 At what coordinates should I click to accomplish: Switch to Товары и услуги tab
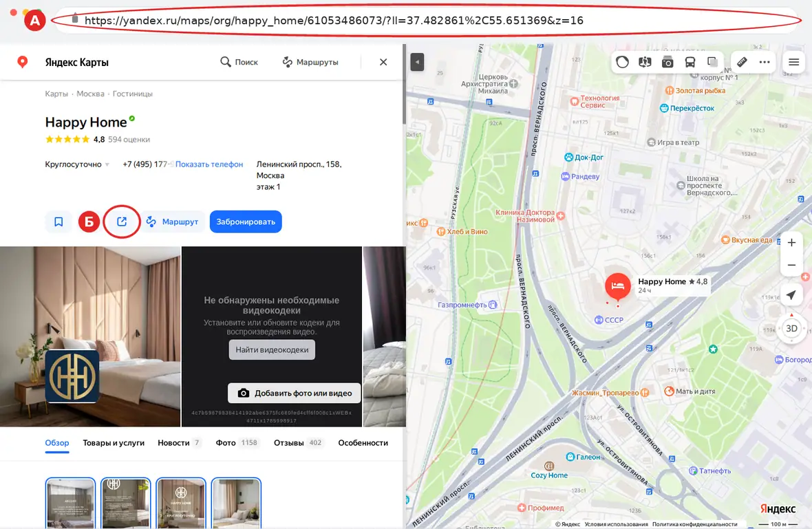click(114, 443)
